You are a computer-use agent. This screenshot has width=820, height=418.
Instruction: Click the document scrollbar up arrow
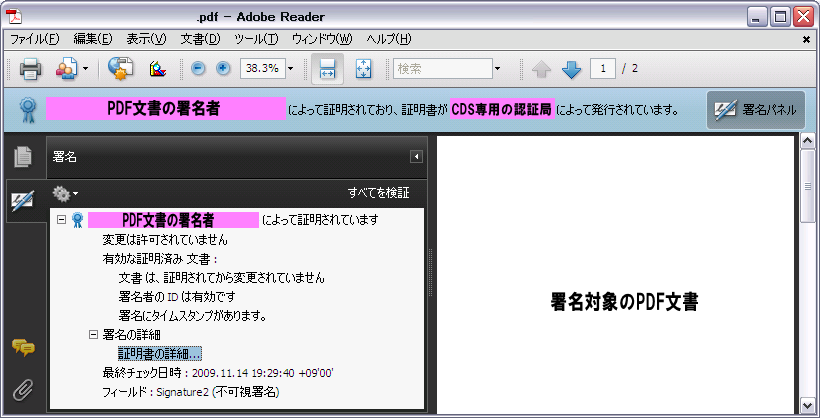(x=808, y=141)
